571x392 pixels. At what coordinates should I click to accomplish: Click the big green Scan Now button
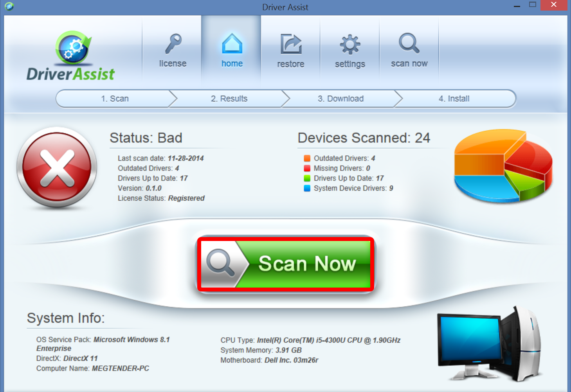pos(285,264)
